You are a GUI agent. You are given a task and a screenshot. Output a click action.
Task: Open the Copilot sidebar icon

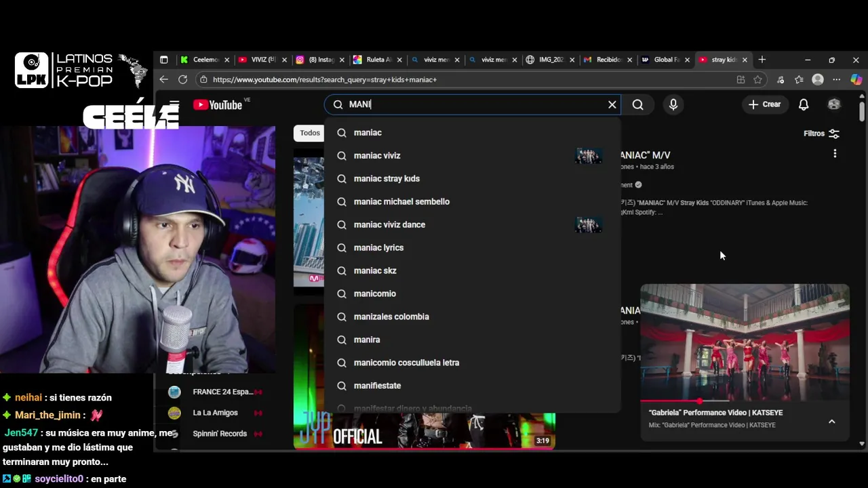pos(856,79)
